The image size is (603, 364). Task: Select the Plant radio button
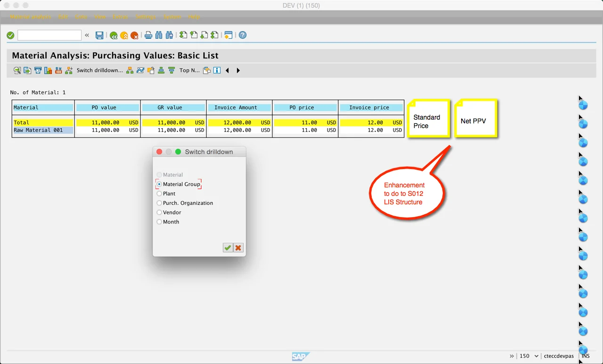(159, 194)
